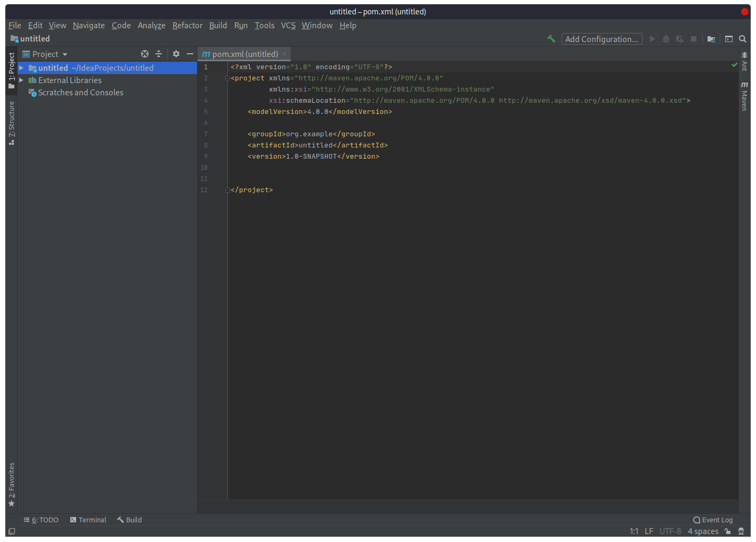
Task: Open the Terminal tool window
Action: [x=88, y=520]
